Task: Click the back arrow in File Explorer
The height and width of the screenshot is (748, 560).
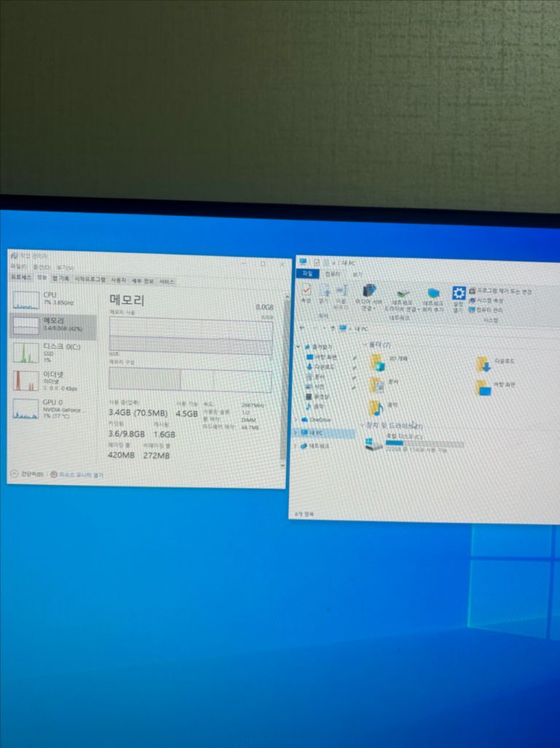Action: point(302,328)
